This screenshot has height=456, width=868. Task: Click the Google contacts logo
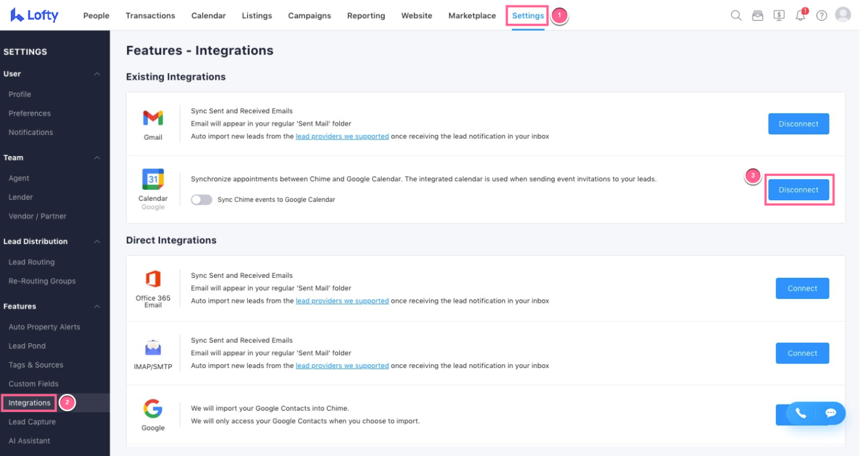point(153,408)
